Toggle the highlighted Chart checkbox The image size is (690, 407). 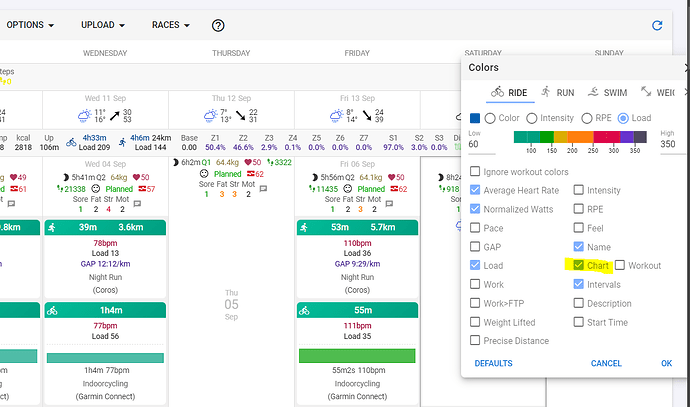pos(579,265)
